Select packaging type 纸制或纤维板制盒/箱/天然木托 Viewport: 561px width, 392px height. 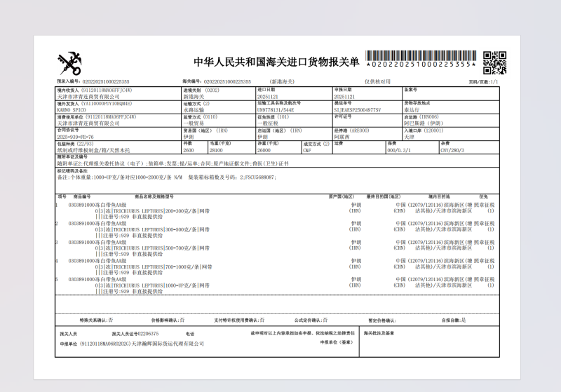pos(93,151)
